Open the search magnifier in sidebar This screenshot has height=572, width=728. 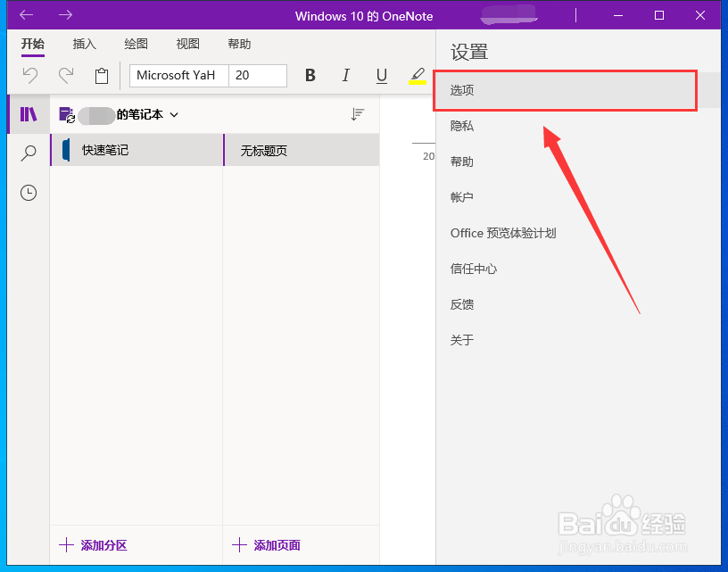(29, 153)
